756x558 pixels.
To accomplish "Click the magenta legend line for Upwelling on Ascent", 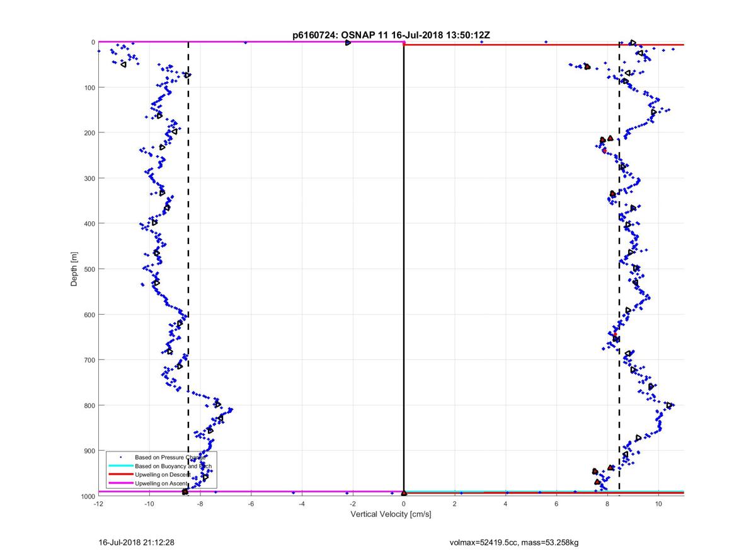I will 120,483.
